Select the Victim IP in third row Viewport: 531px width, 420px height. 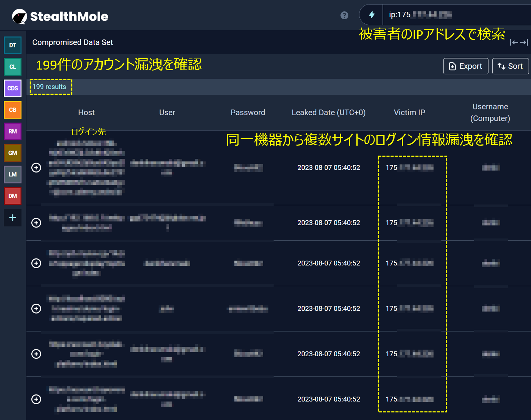click(409, 263)
